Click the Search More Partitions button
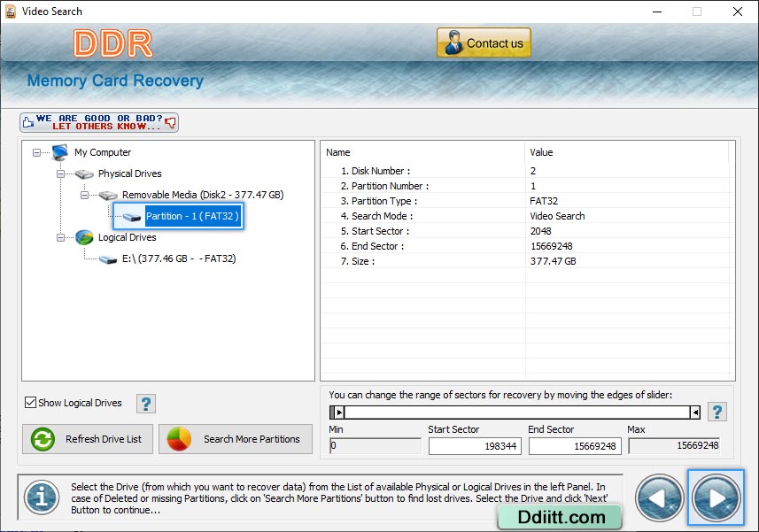The width and height of the screenshot is (759, 532). (x=236, y=439)
